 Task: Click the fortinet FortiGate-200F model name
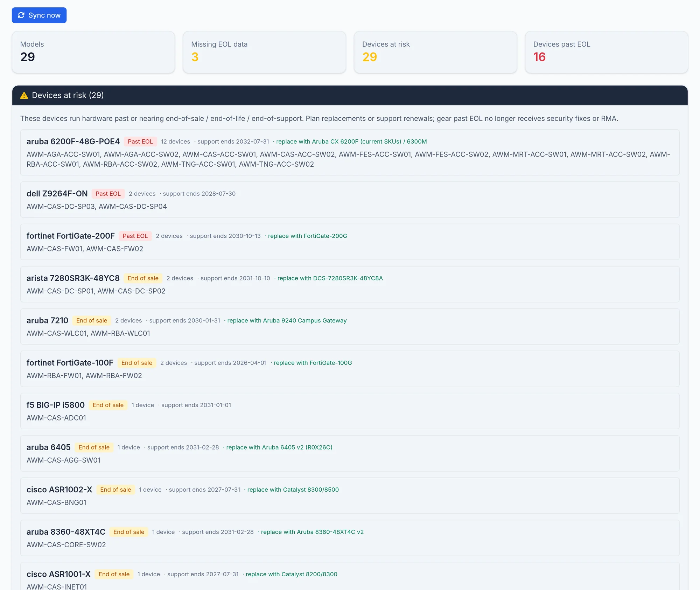pos(71,236)
